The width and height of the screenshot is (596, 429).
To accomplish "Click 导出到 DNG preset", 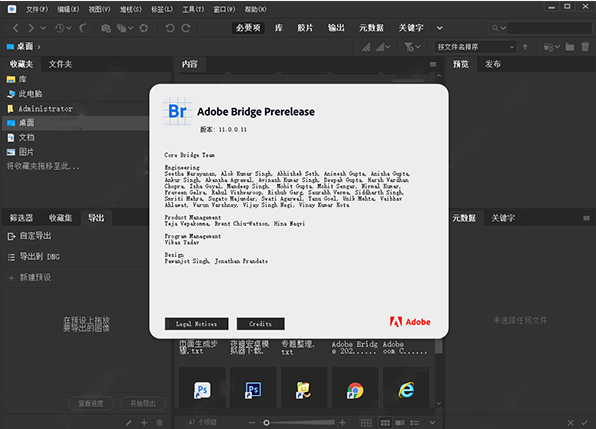I will coord(40,257).
